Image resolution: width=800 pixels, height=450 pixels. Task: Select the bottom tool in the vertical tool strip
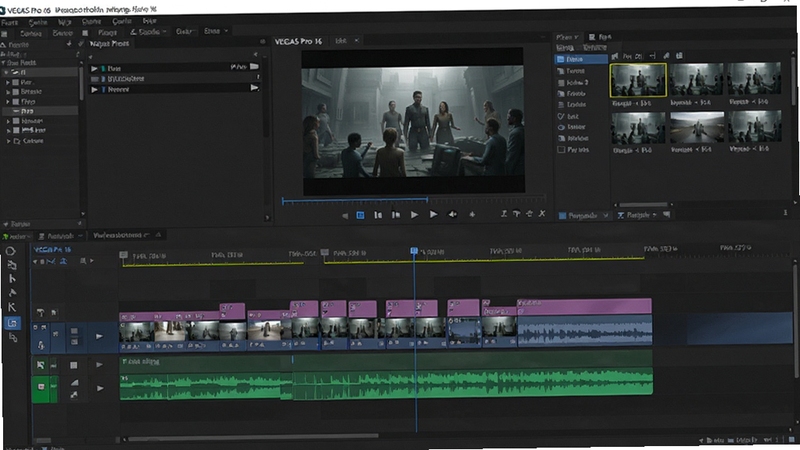tap(13, 338)
